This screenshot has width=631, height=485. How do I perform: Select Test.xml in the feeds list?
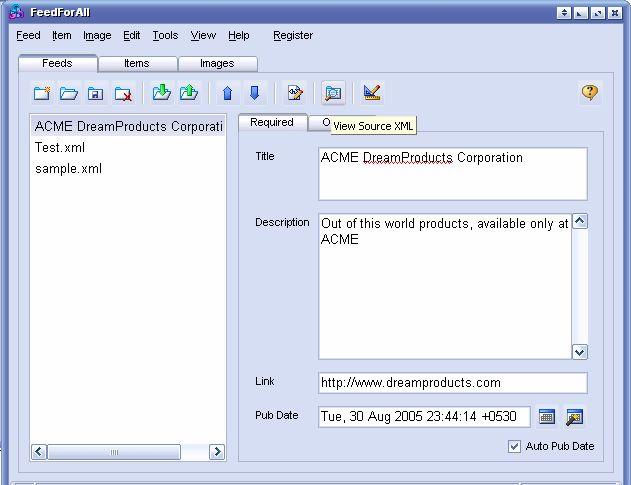pos(60,148)
